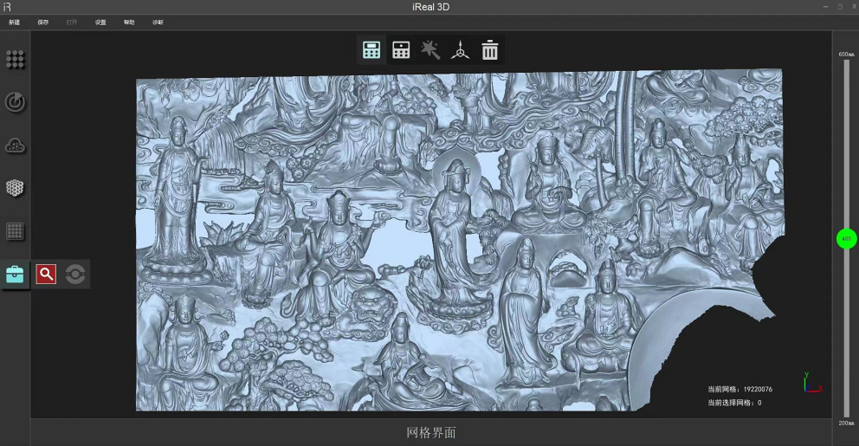859x446 pixels.
Task: Open the 新建 (New) menu item
Action: click(x=14, y=22)
